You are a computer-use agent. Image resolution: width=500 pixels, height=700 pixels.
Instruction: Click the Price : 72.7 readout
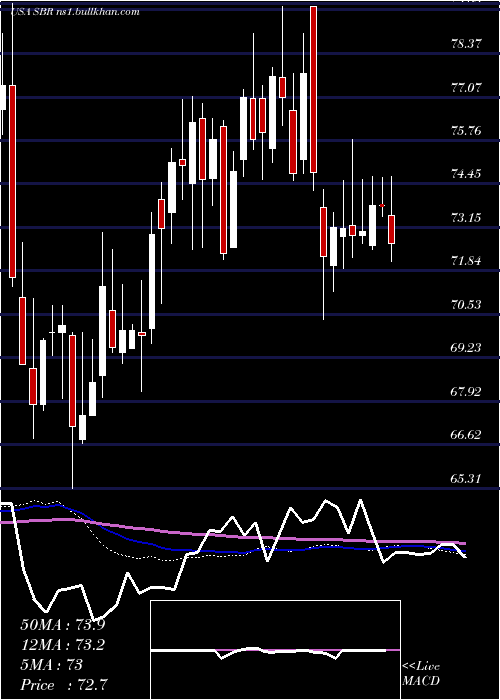64,685
